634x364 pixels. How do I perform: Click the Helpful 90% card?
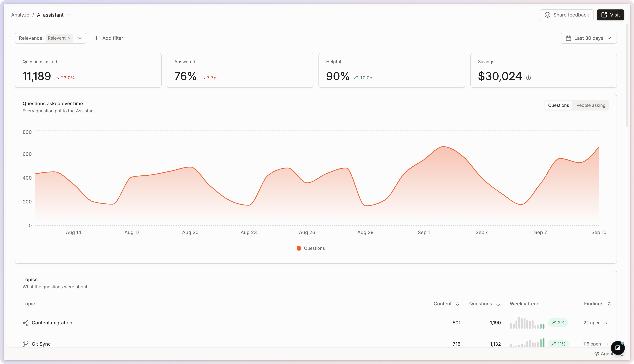coord(391,70)
